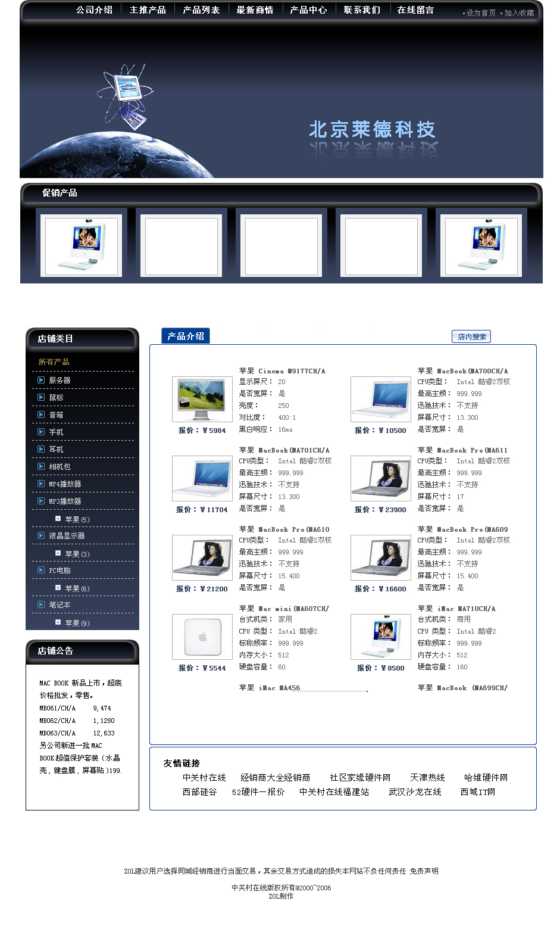
Task: Open the MacBook Pro MA610 product image
Action: 202,557
